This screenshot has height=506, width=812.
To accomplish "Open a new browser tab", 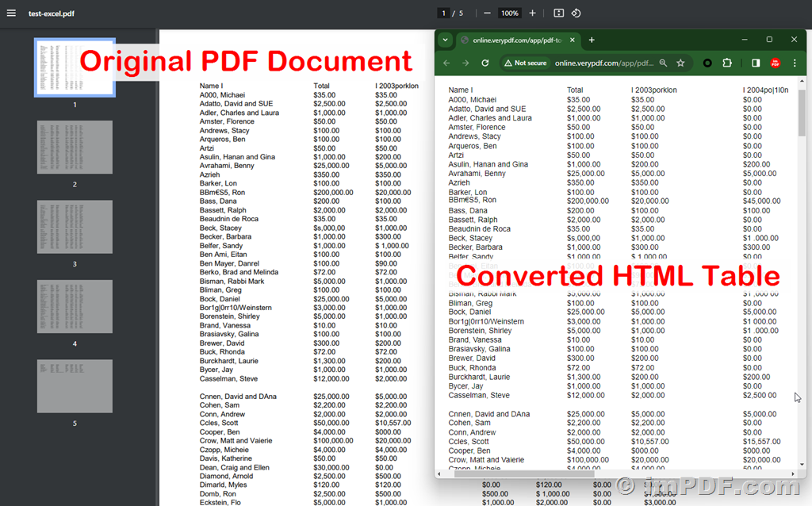I will 592,40.
